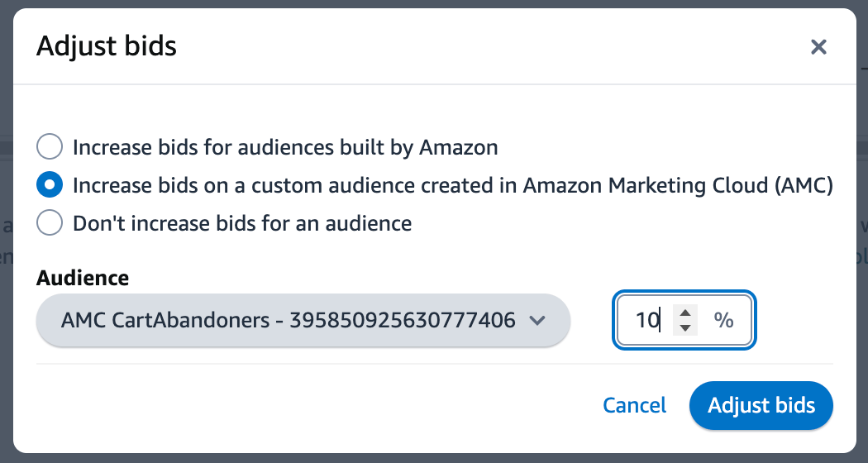
Task: Click the chevron in the Audience dropdown
Action: [x=537, y=320]
